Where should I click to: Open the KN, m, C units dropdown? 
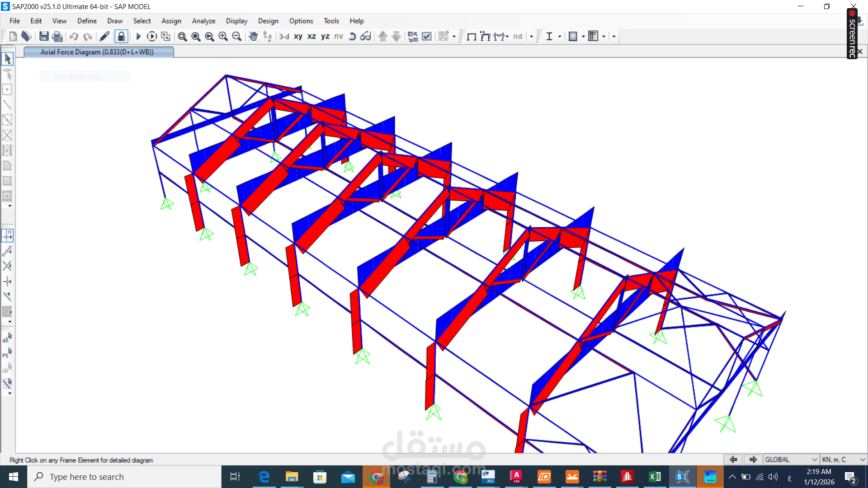pyautogui.click(x=843, y=460)
